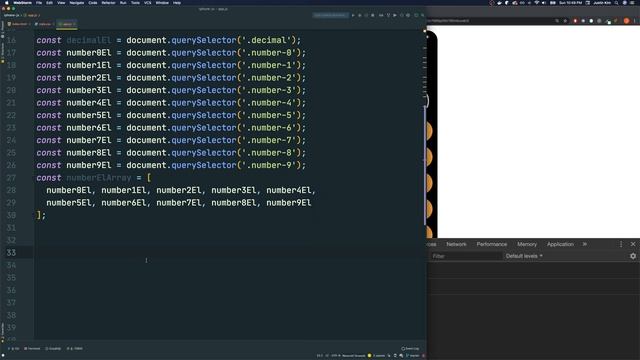Screen dimensions: 640x360
Task: Open the Help menu
Action: coord(177,2)
